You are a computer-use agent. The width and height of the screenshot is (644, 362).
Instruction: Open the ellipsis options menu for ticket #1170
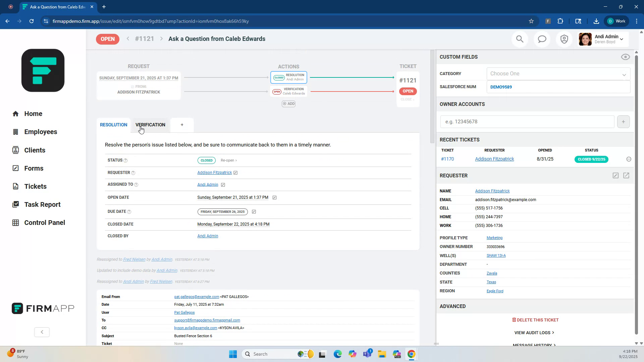coord(629,159)
